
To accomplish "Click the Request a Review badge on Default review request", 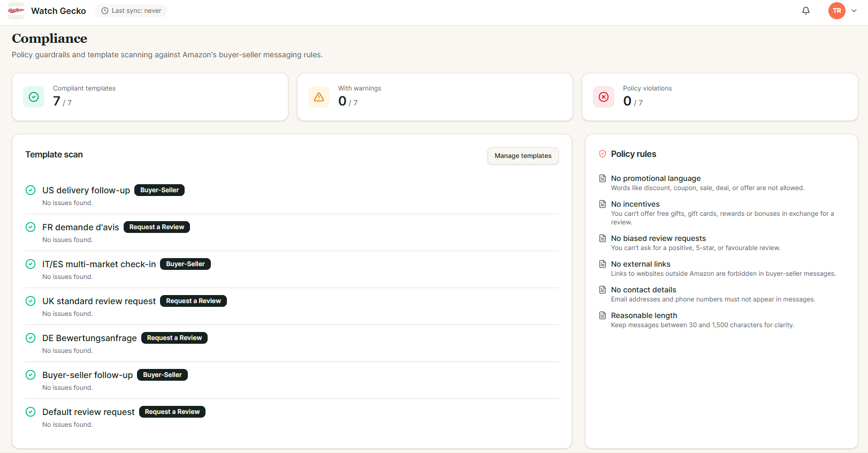I will tap(172, 412).
